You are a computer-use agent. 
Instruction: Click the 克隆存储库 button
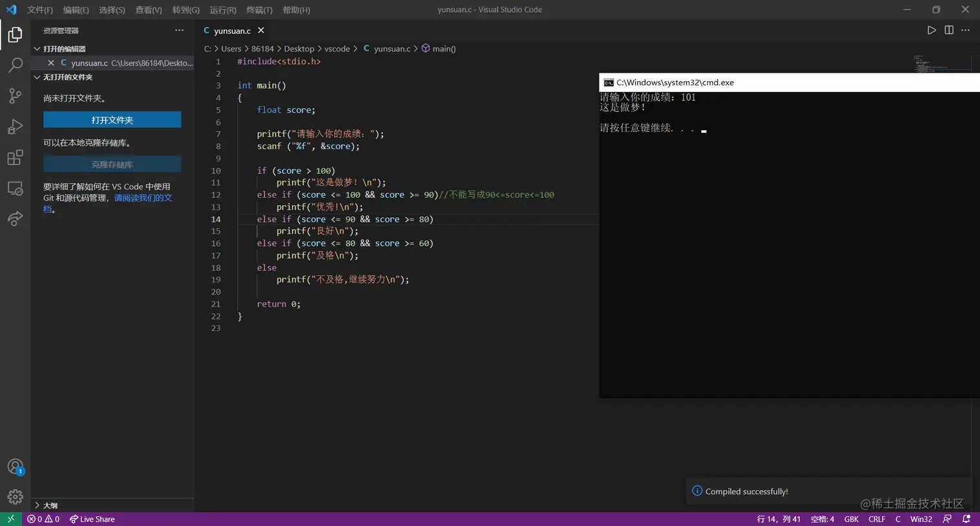click(112, 164)
